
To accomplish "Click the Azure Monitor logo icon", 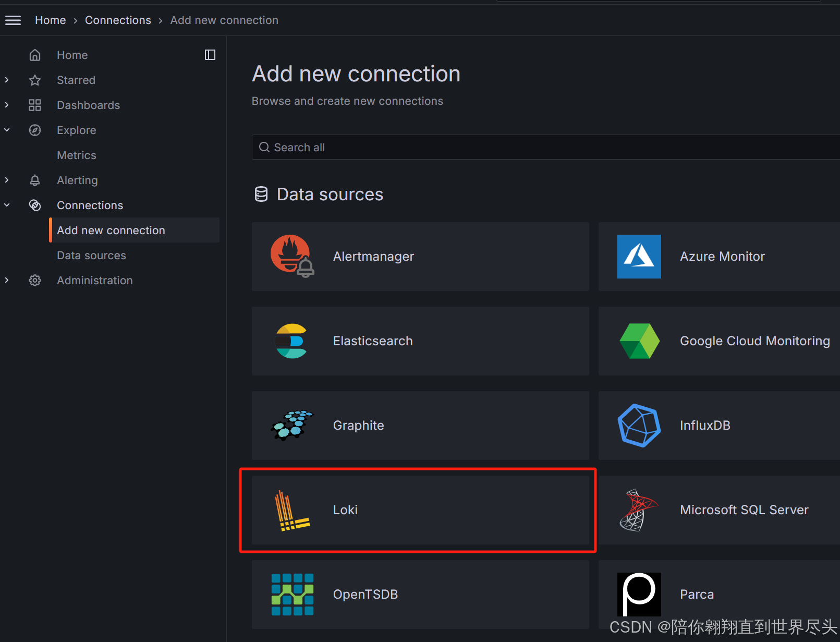I will point(639,256).
